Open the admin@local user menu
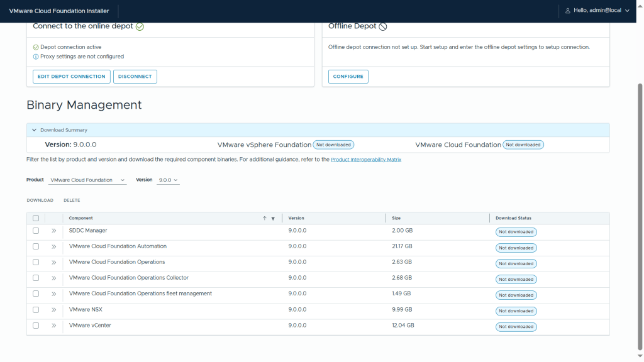 597,11
